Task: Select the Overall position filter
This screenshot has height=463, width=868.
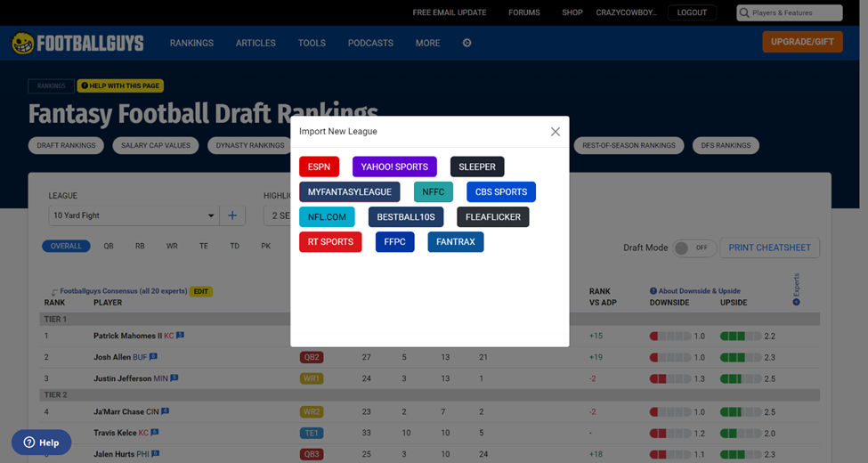Action: [x=66, y=246]
